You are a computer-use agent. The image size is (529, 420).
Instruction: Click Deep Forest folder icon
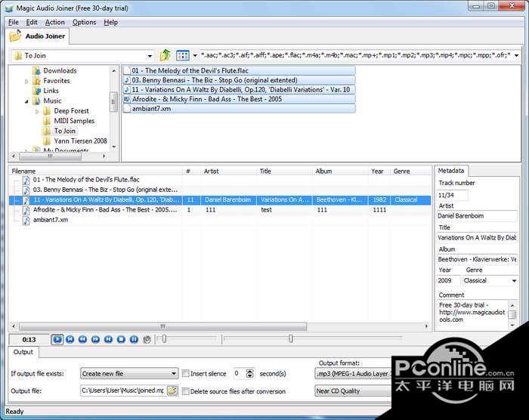tap(47, 111)
